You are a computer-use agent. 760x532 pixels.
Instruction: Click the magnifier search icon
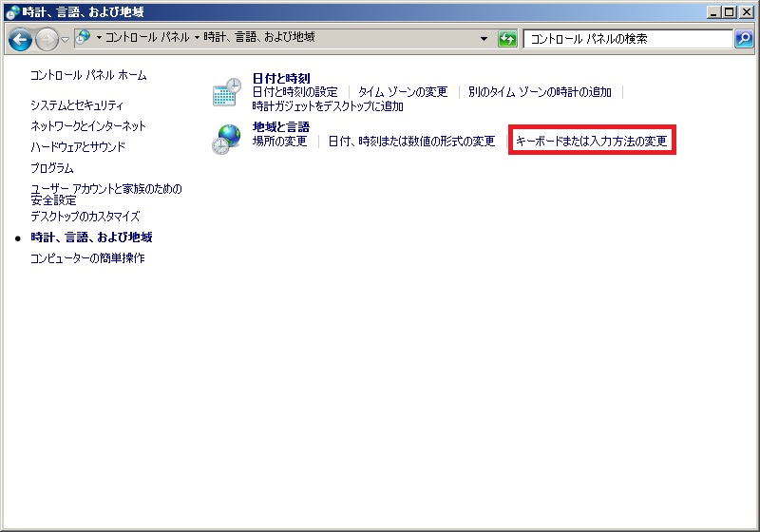click(744, 39)
